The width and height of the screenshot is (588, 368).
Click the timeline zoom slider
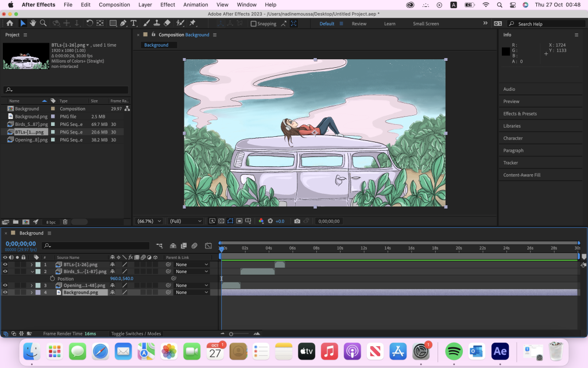239,333
